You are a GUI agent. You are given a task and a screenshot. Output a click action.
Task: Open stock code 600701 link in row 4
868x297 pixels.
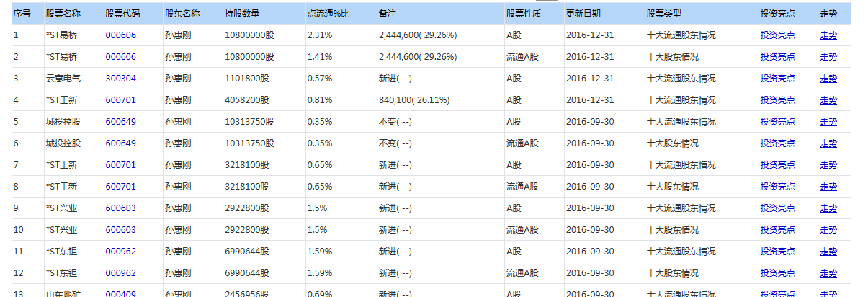(120, 99)
